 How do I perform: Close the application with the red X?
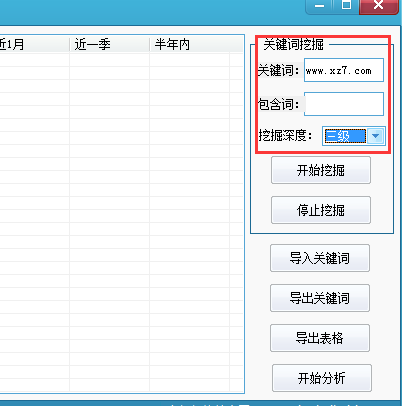click(379, 6)
